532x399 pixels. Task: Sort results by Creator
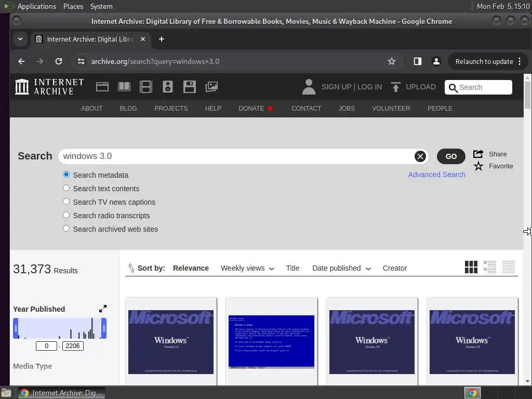click(x=395, y=268)
